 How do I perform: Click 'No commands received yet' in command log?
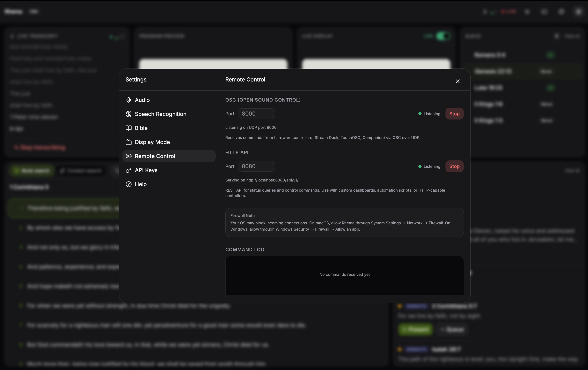pos(344,274)
